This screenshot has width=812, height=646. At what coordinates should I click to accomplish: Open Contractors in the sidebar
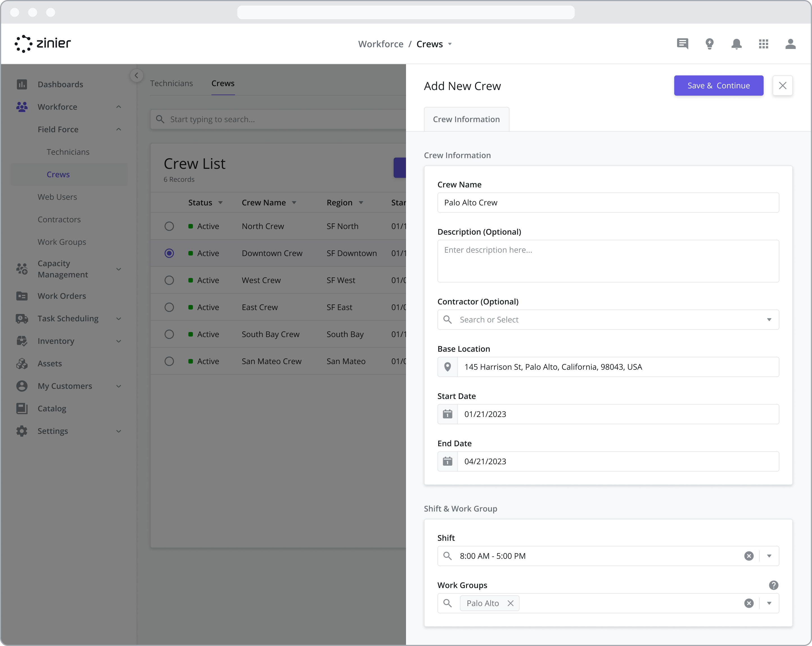pyautogui.click(x=59, y=219)
